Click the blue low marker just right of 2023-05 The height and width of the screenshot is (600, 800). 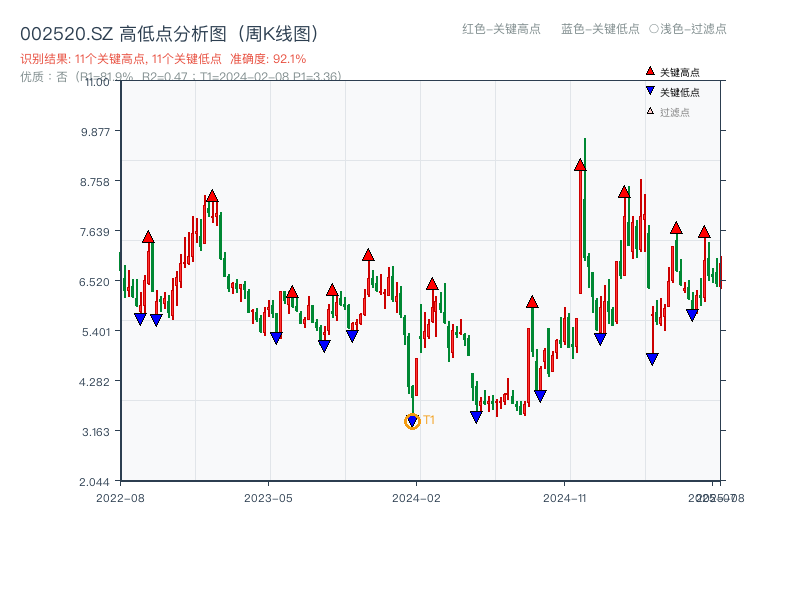pos(276,338)
